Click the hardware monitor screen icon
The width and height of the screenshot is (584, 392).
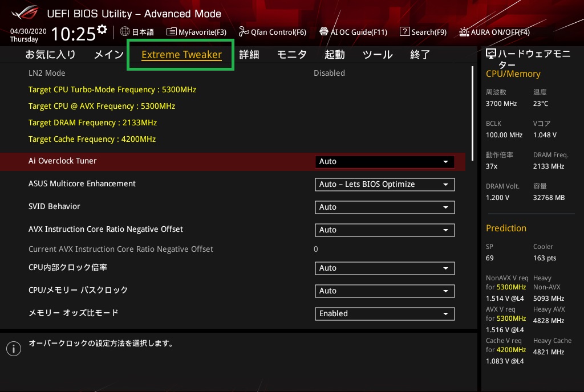pos(491,54)
